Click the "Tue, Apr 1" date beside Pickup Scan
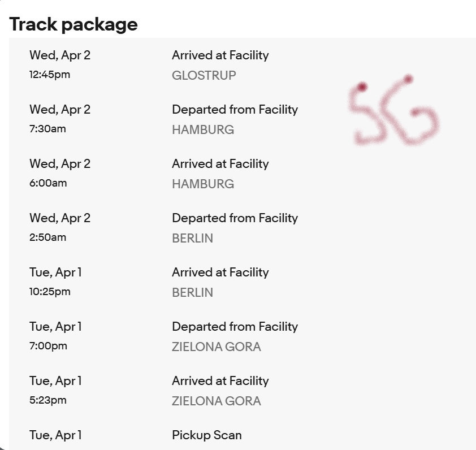This screenshot has height=450, width=476. click(x=55, y=435)
